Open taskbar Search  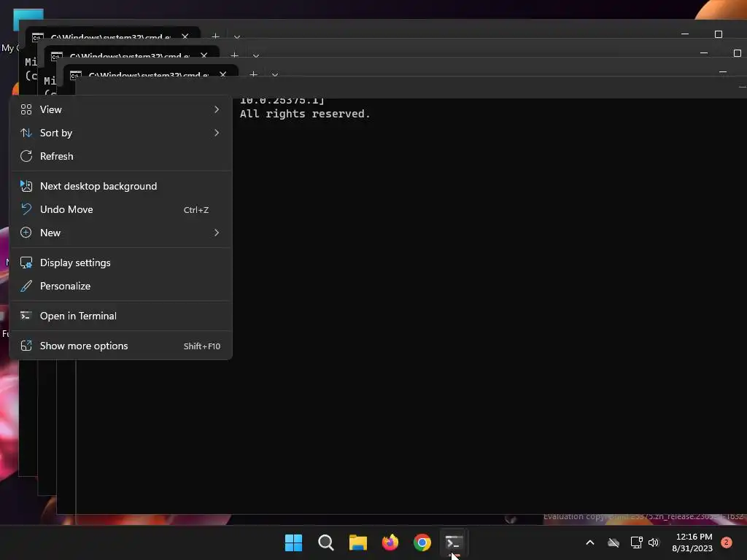pos(326,542)
